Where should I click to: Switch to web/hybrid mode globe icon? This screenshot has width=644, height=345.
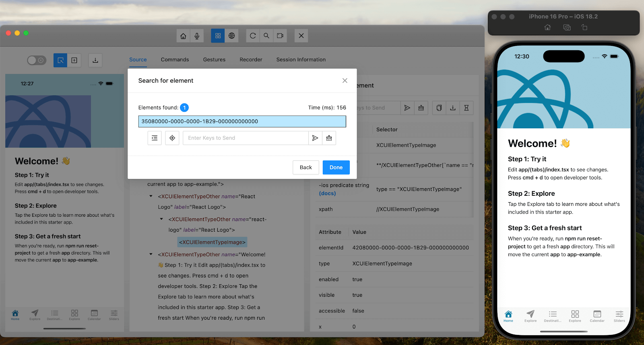[232, 36]
